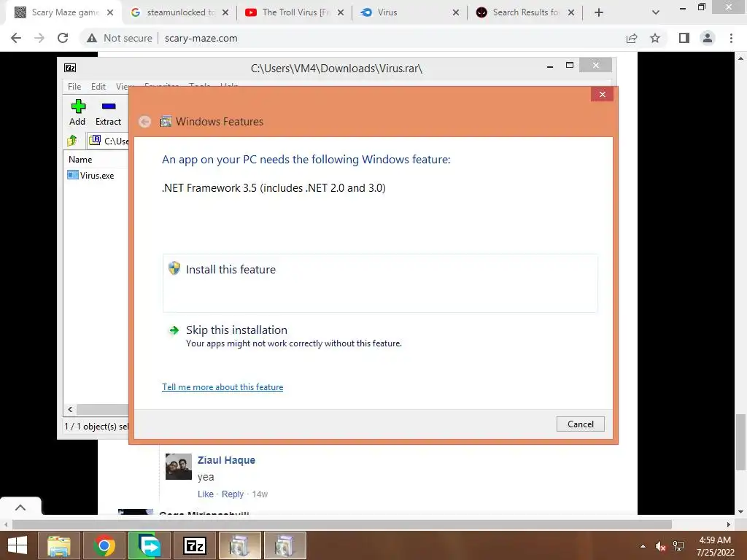
Task: Click the muted volume tray icon
Action: (x=660, y=546)
